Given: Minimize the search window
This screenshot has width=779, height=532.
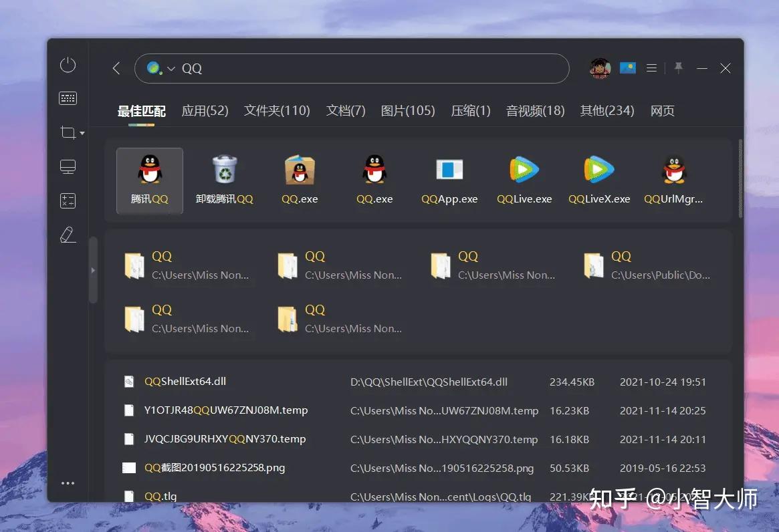Looking at the screenshot, I should [702, 68].
